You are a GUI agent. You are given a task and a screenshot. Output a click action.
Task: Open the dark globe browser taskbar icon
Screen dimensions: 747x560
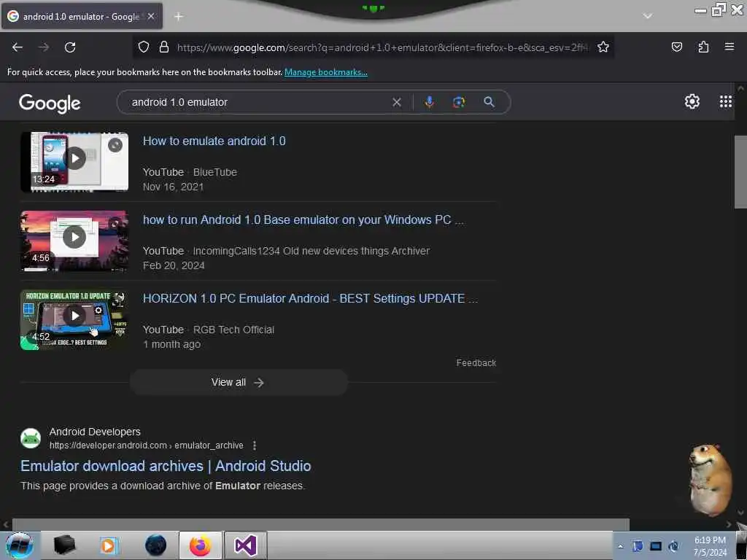[x=155, y=545]
